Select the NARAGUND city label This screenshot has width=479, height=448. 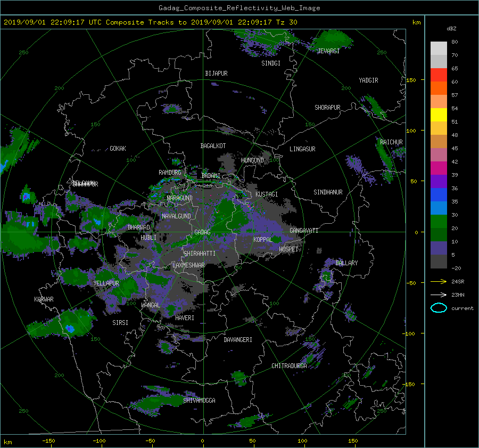point(180,198)
